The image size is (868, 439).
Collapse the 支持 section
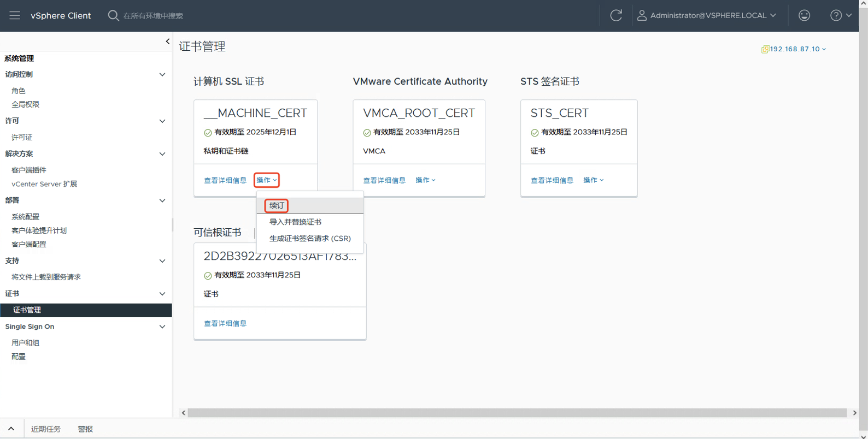pyautogui.click(x=162, y=261)
